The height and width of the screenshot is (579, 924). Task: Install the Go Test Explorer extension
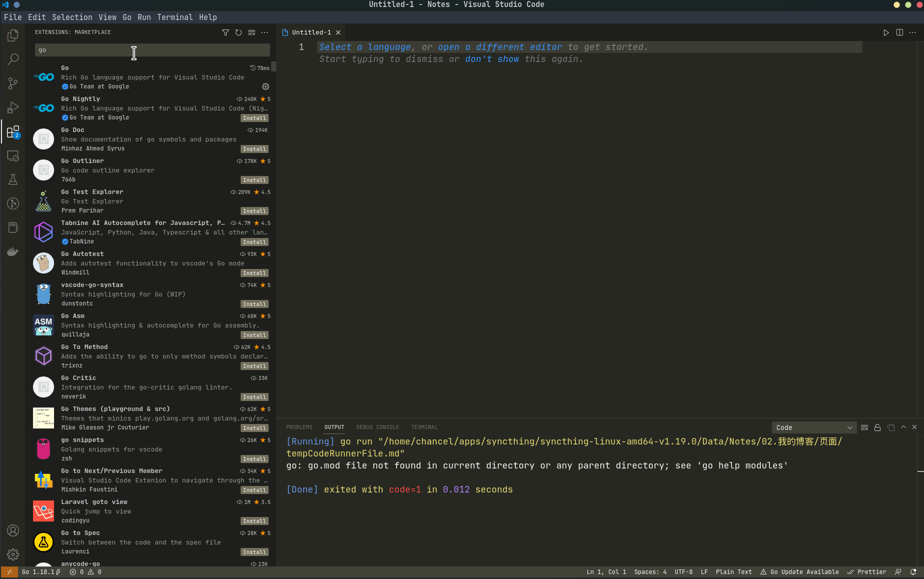coord(254,211)
